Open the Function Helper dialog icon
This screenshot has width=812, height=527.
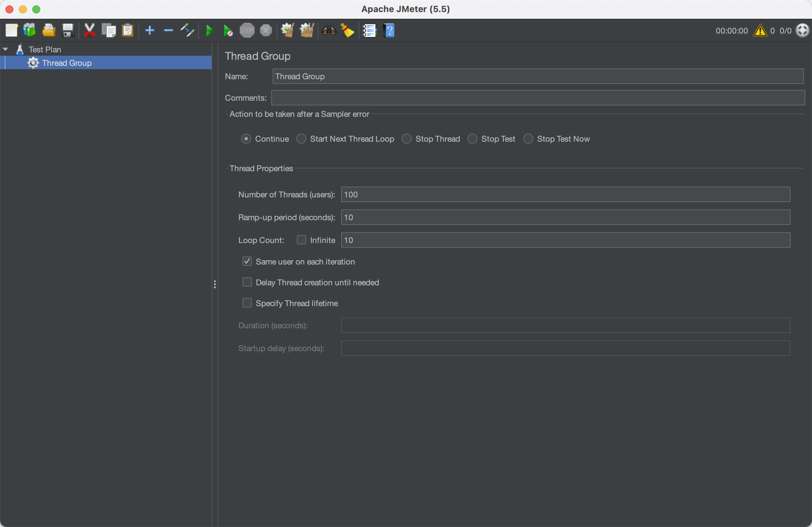(369, 30)
